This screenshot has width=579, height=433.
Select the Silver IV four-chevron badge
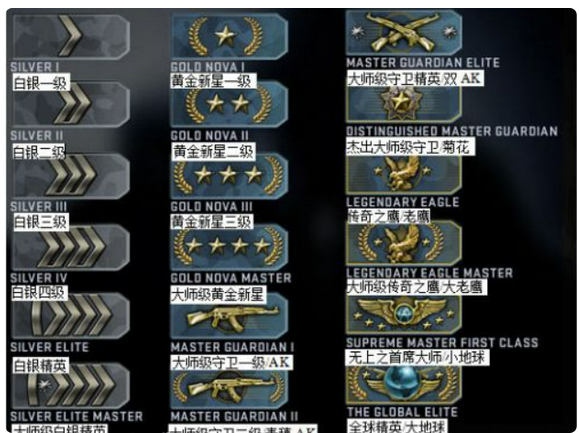(x=71, y=247)
